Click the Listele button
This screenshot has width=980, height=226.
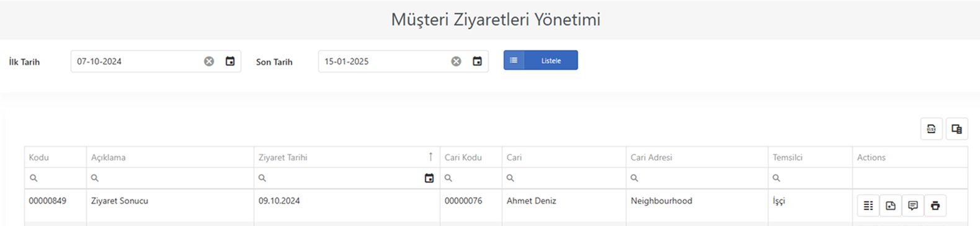pyautogui.click(x=541, y=60)
